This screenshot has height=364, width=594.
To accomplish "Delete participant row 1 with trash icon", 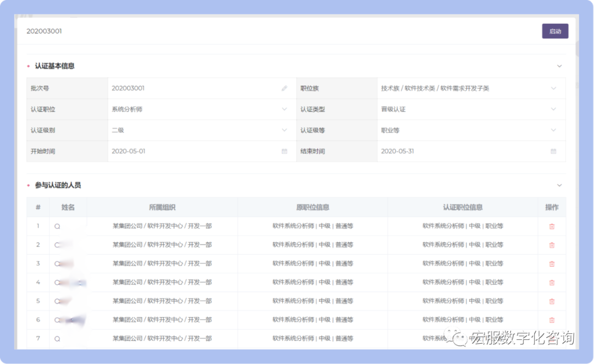I will [552, 227].
